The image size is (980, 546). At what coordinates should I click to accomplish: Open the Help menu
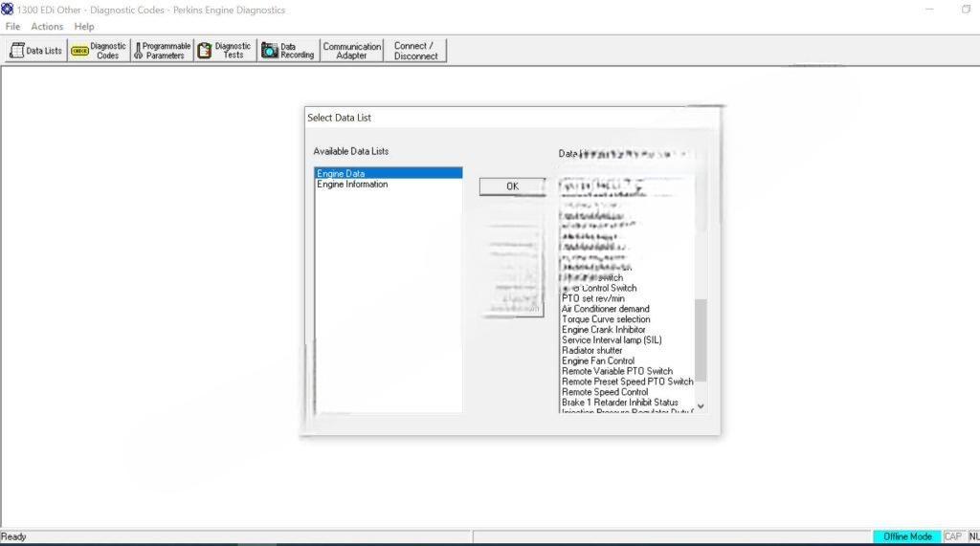tap(84, 27)
